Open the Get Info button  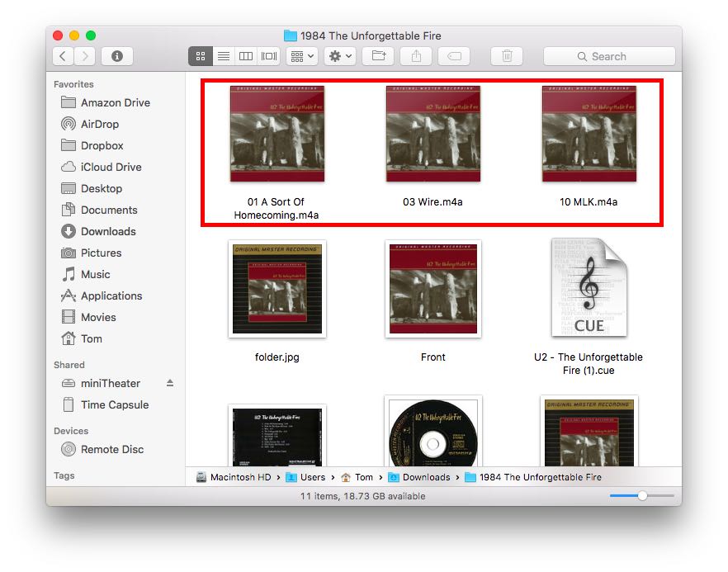[117, 56]
